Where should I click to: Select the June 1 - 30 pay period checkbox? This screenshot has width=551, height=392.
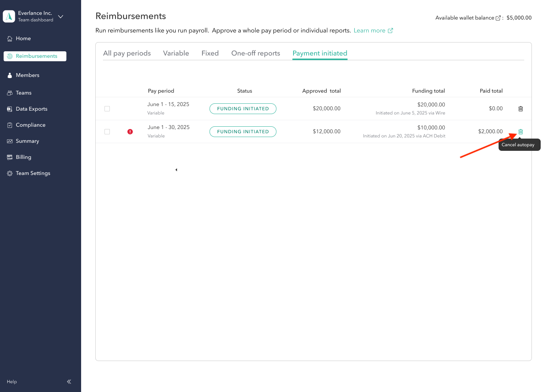[107, 131]
